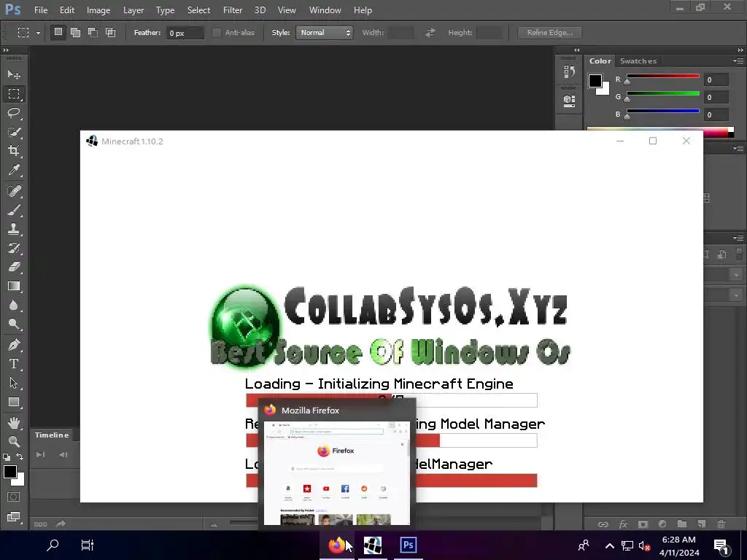Select the Move tool
The image size is (747, 560).
(14, 74)
